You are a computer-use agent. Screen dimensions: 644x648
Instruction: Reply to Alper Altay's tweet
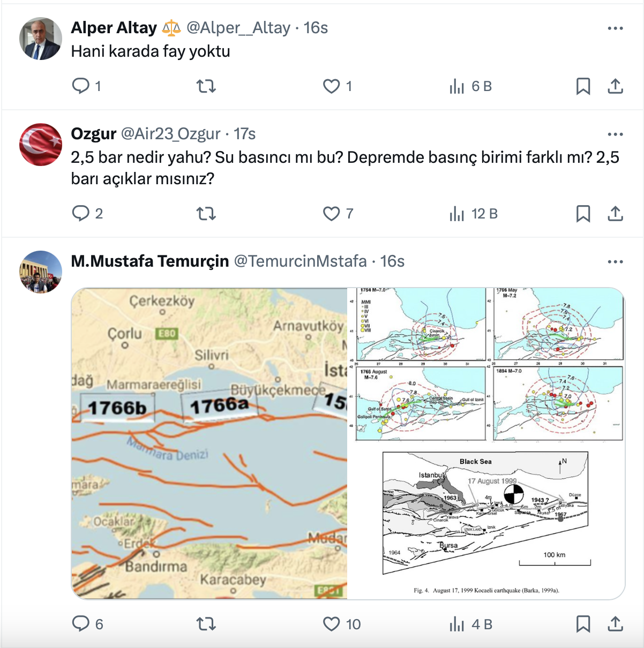[x=81, y=86]
